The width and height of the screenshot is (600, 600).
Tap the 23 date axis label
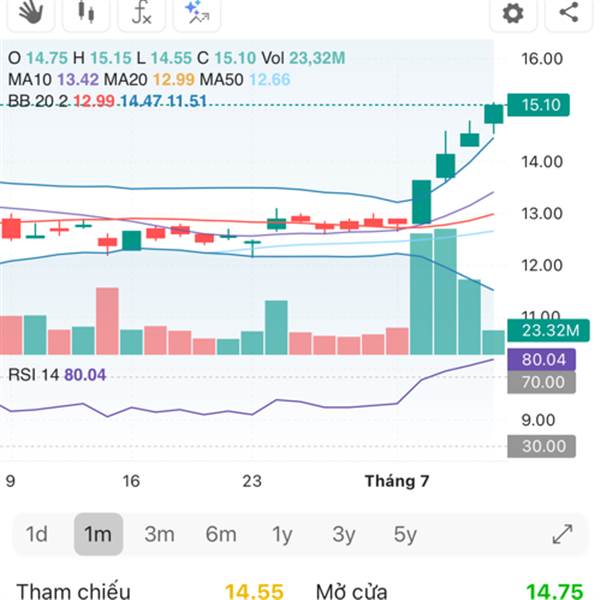[252, 481]
